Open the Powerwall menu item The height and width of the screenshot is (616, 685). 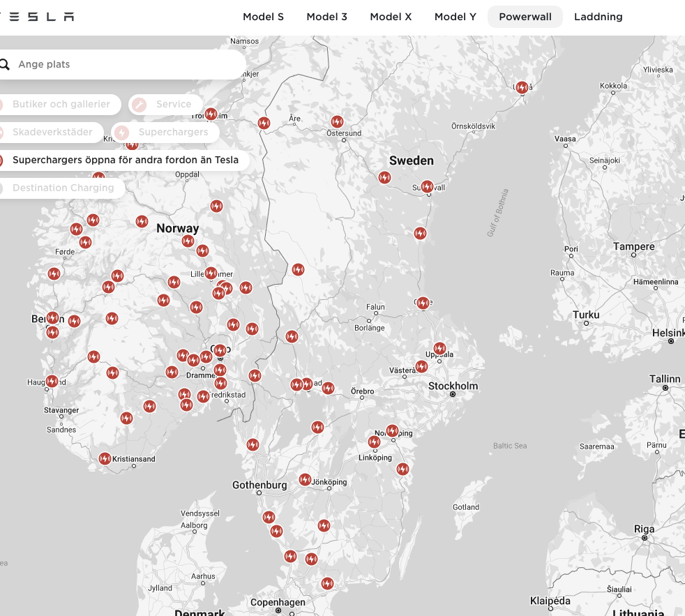(x=525, y=17)
